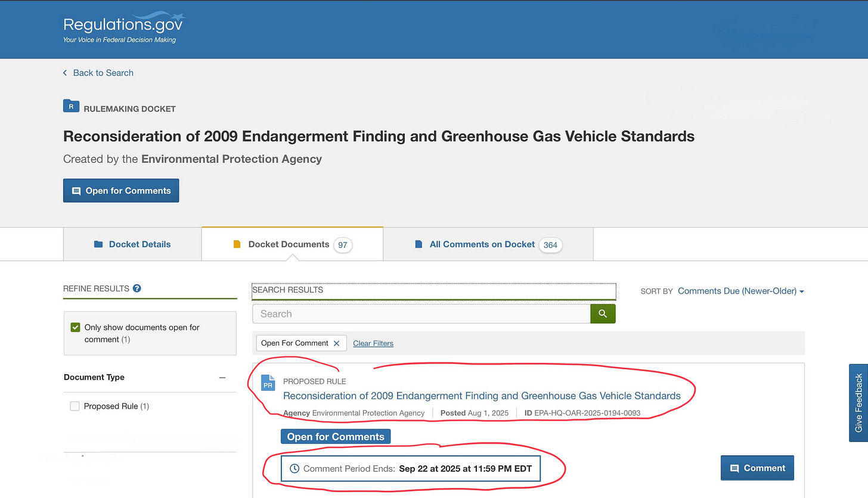Open the Reconsideration of 2009 Endangerment Finding link
The image size is (868, 498).
click(482, 396)
